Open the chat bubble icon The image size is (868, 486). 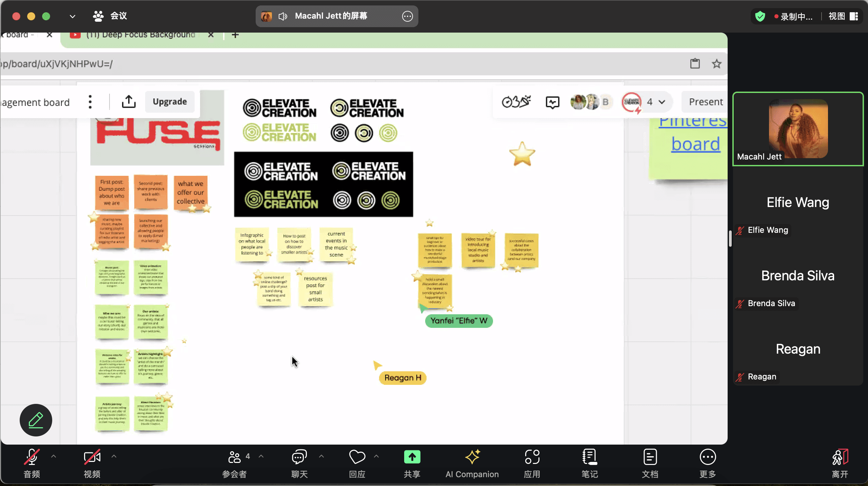point(299,457)
